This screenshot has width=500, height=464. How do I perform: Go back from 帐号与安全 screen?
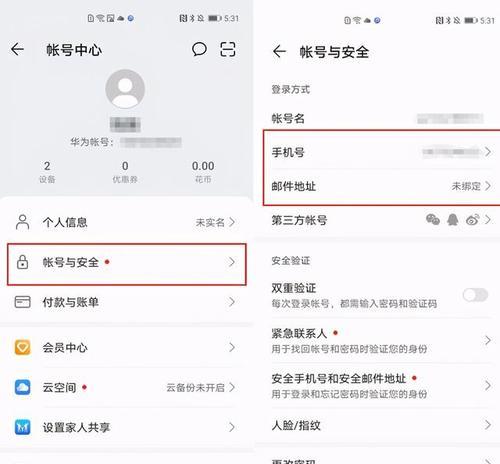279,51
